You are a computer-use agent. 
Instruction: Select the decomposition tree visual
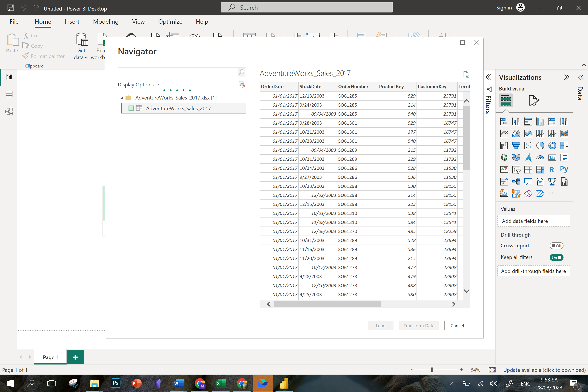(516, 182)
